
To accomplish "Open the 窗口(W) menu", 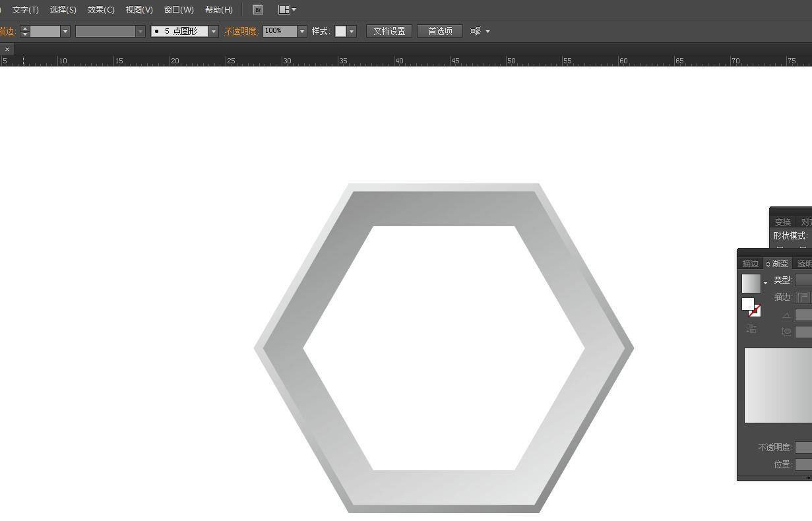I will 179,10.
